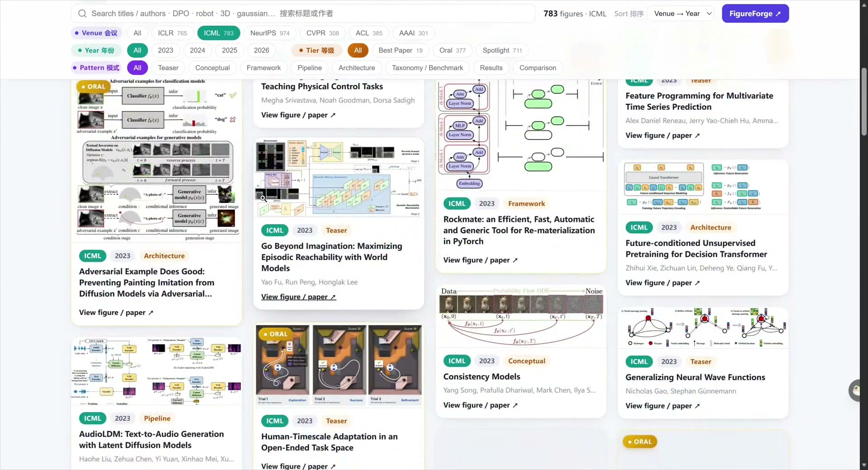Viewport: 868px width, 470px height.
Task: Select the Spotlight 711 tier chip
Action: tap(502, 50)
